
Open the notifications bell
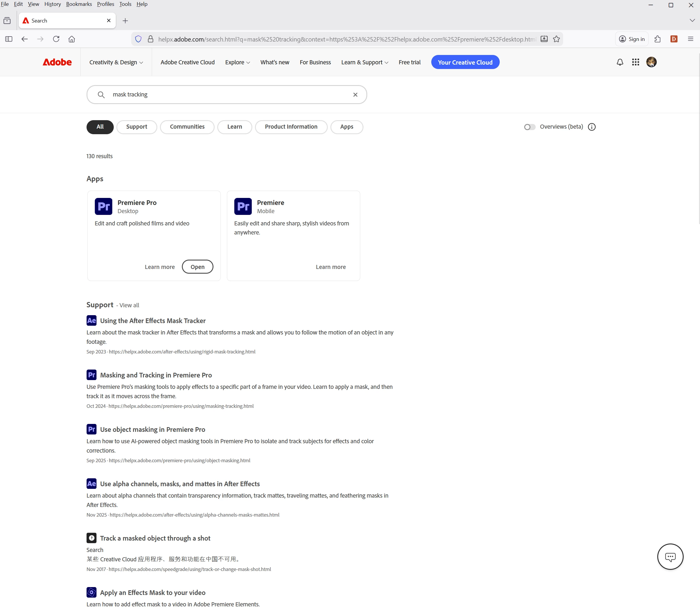pyautogui.click(x=620, y=62)
